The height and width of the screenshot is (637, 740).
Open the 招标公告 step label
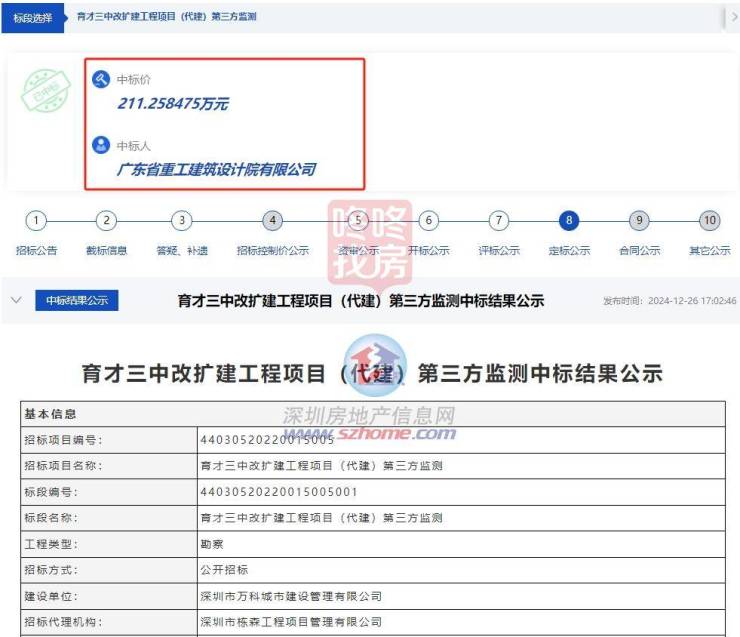pos(36,251)
